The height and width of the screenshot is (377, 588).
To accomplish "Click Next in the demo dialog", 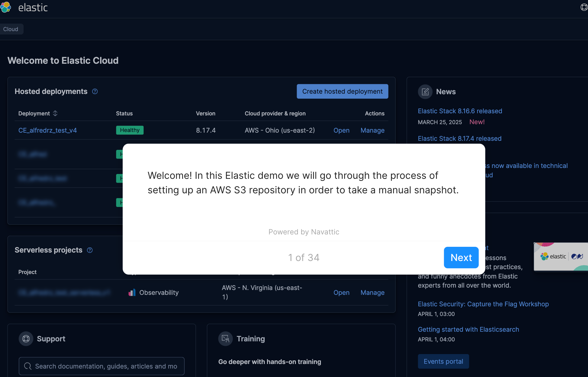I will pos(461,257).
